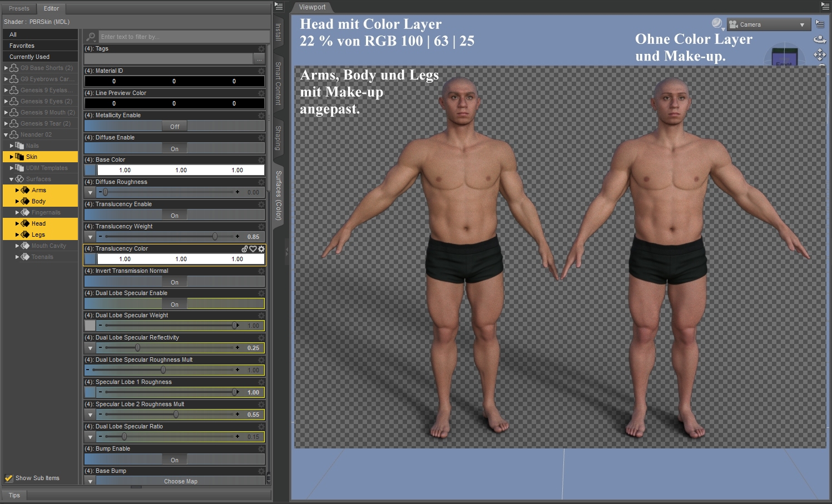832x504 pixels.
Task: Open Dual Lobe Specular Reflectivity map dropdown
Action: click(x=90, y=348)
